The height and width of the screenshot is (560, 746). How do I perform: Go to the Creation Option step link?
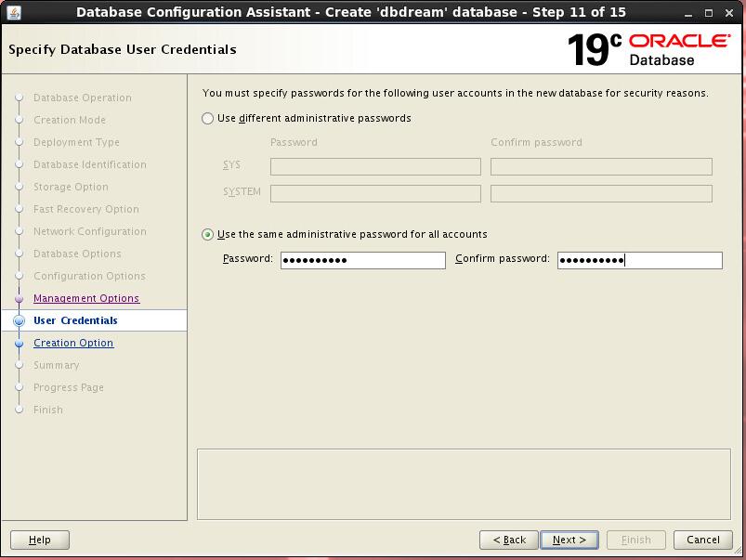click(x=73, y=343)
